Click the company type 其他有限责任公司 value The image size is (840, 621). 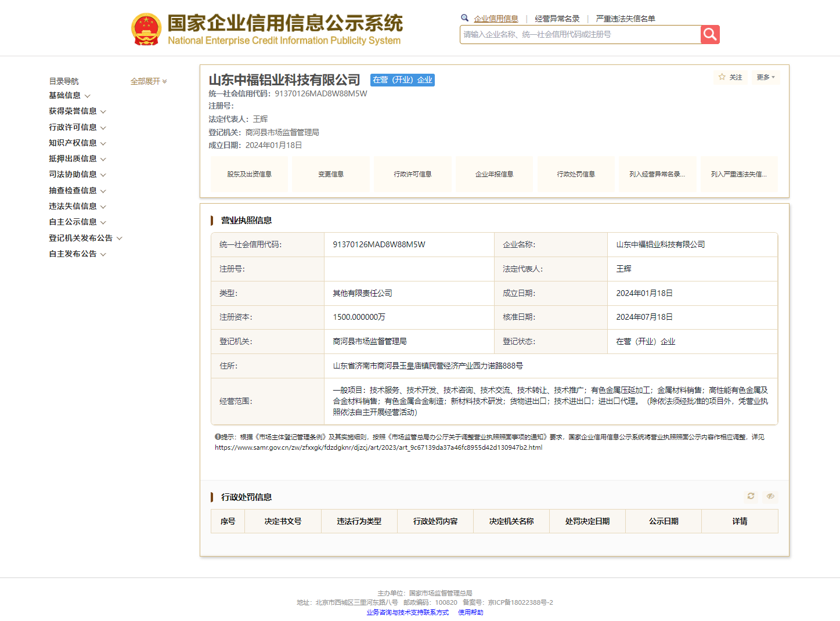coord(362,293)
